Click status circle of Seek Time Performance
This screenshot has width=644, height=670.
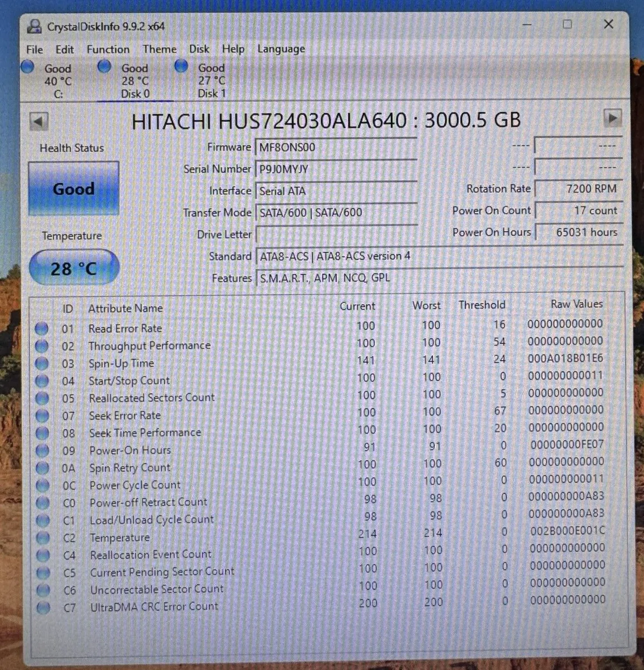pos(42,433)
